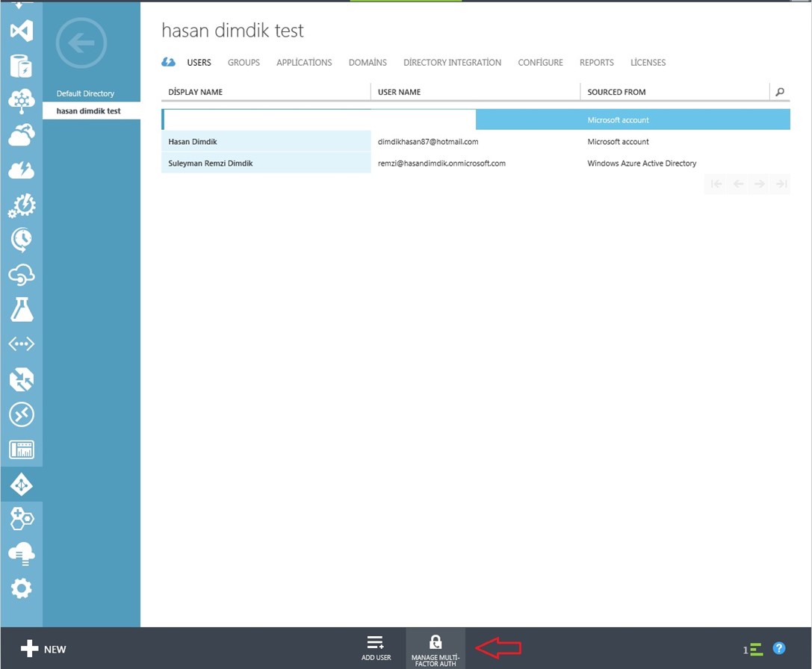This screenshot has height=669, width=812.
Task: Click the cloud outline with loop icon
Action: click(21, 275)
